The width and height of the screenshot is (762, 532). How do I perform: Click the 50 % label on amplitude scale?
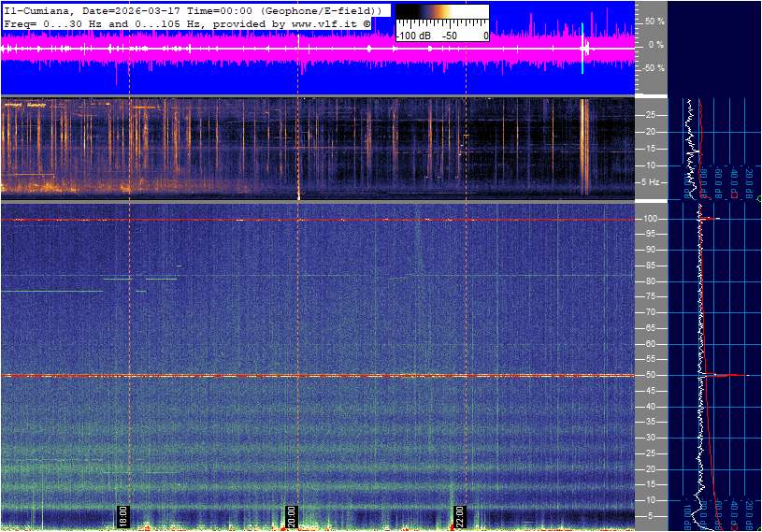click(654, 21)
